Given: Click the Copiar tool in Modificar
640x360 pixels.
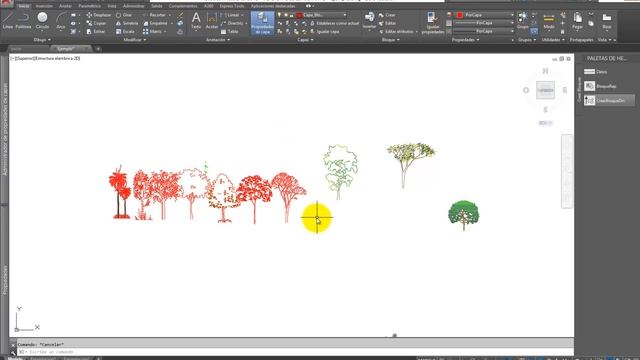Looking at the screenshot, I should coord(96,23).
